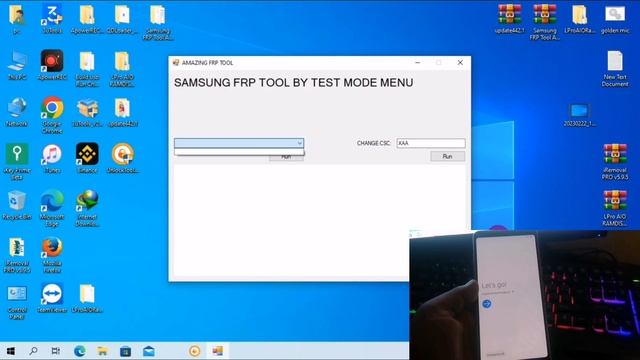Open Mail from the taskbar

pos(149,351)
